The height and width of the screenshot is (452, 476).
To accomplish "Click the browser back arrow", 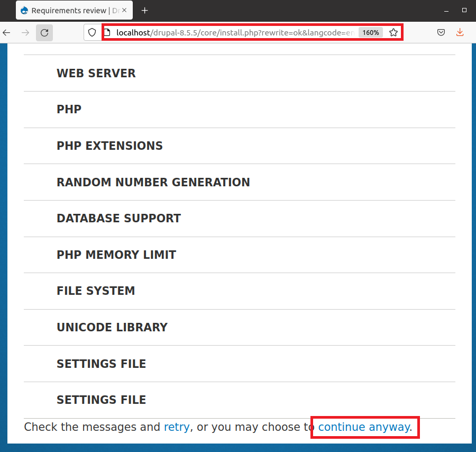I will tap(6, 33).
